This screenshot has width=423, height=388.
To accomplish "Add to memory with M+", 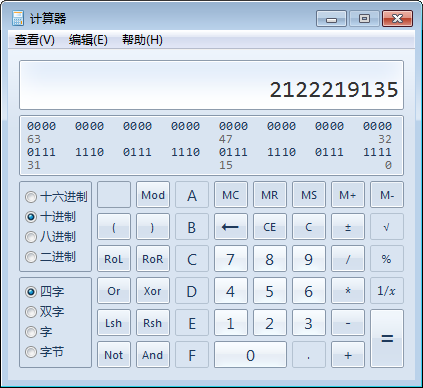I will click(x=348, y=195).
